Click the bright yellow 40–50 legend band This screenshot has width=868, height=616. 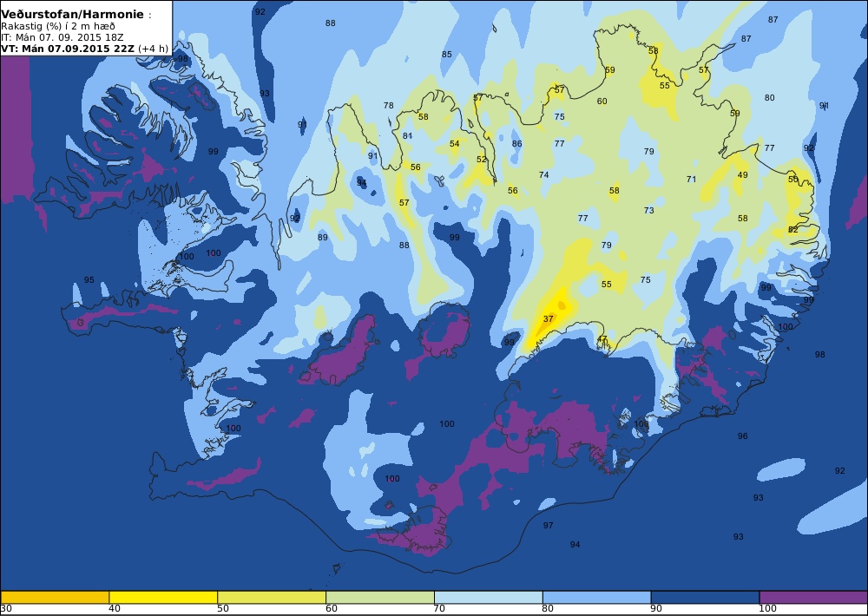pyautogui.click(x=163, y=597)
